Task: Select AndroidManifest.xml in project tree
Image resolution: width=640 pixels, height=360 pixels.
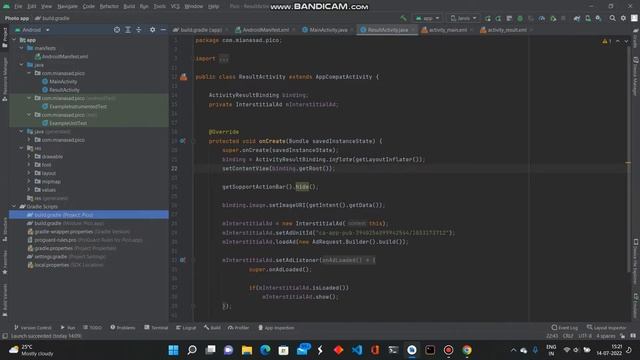Action: click(x=61, y=57)
